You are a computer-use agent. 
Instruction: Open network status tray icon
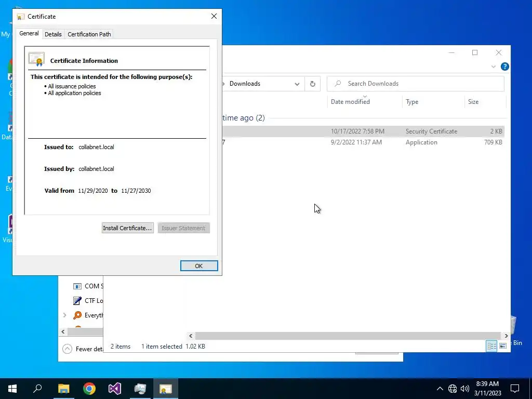[453, 389]
